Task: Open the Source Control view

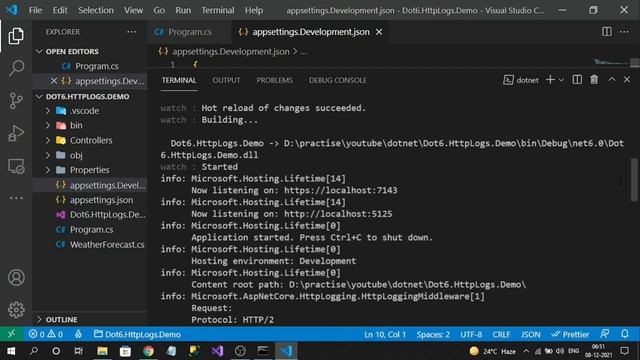Action: [16, 100]
